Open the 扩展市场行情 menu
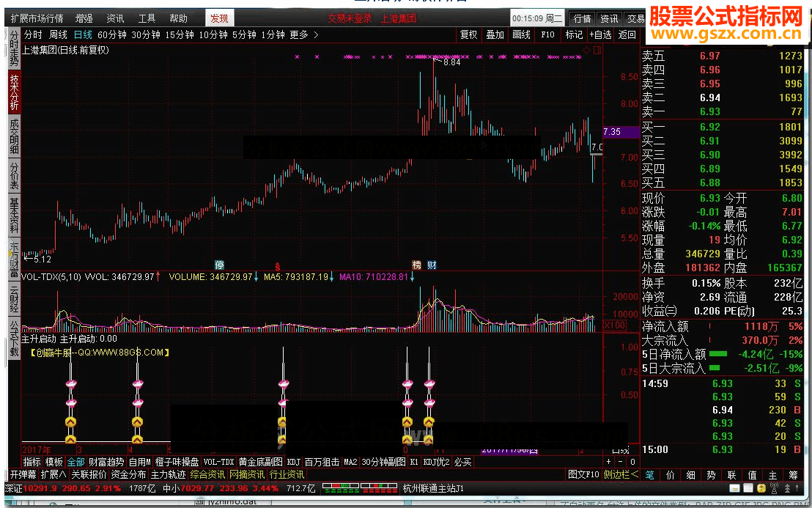Viewport: 812px width, 508px height. pos(37,18)
